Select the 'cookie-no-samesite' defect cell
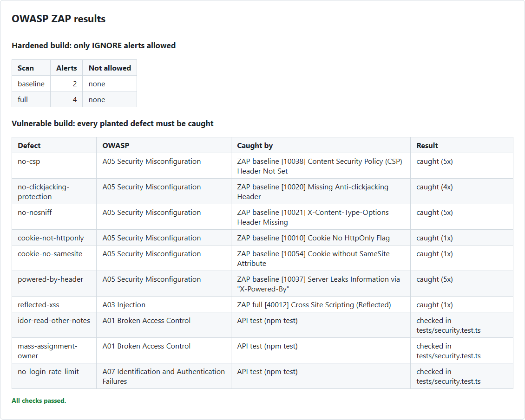This screenshot has width=525, height=420. coord(54,258)
